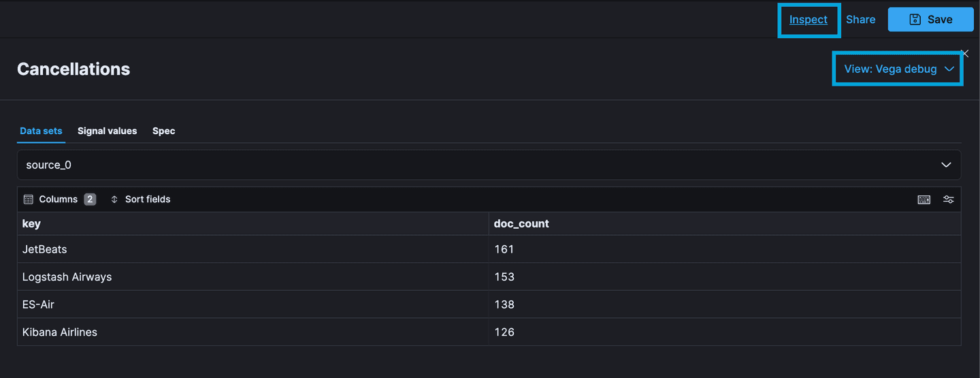Select the doc_count cell showing 161

pyautogui.click(x=504, y=249)
